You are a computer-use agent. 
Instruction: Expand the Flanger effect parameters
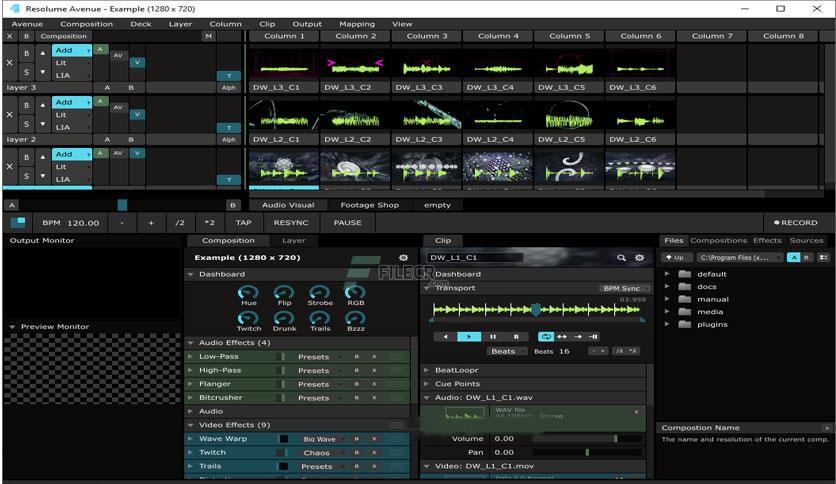coord(190,384)
